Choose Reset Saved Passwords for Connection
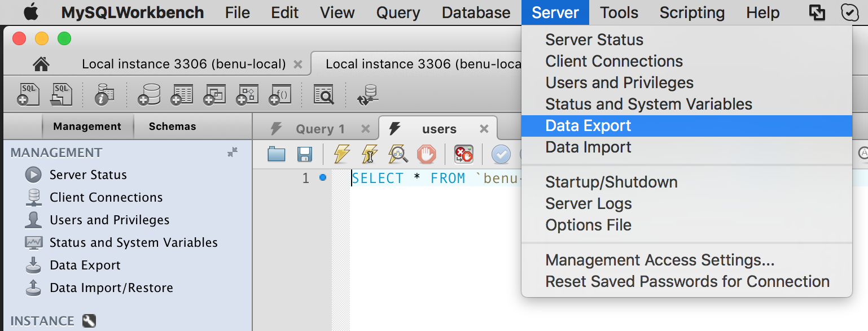Viewport: 868px width, 331px height. click(686, 281)
